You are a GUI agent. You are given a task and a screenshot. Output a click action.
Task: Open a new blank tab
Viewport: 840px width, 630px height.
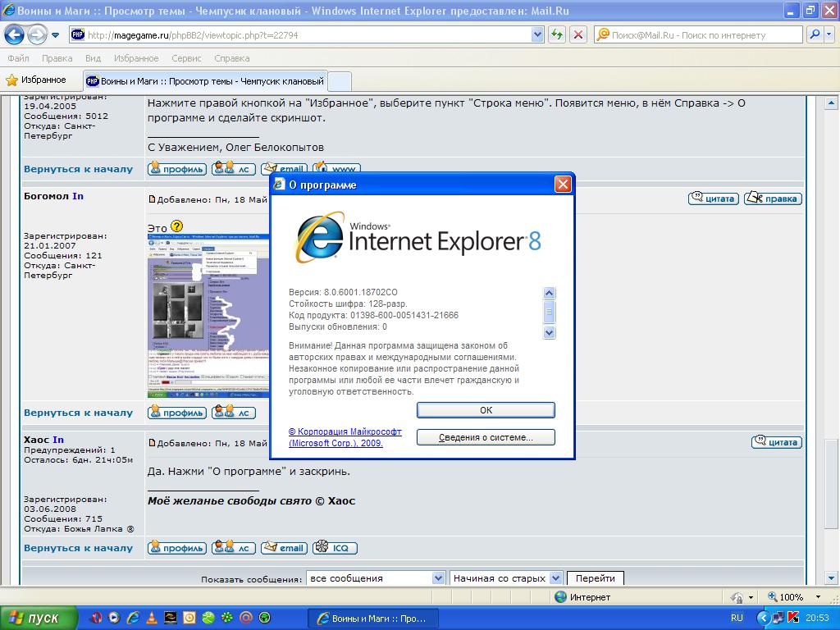[x=340, y=82]
